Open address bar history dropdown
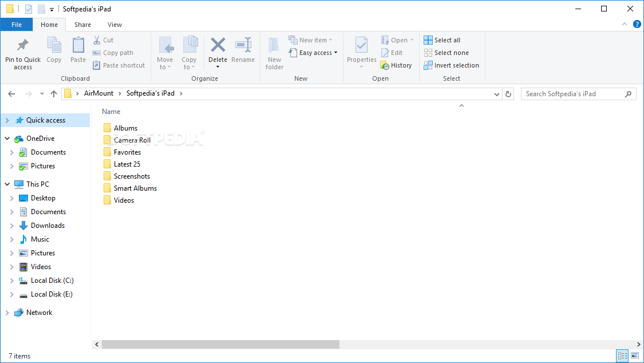Screen dimensions: 644x363 coord(496,94)
